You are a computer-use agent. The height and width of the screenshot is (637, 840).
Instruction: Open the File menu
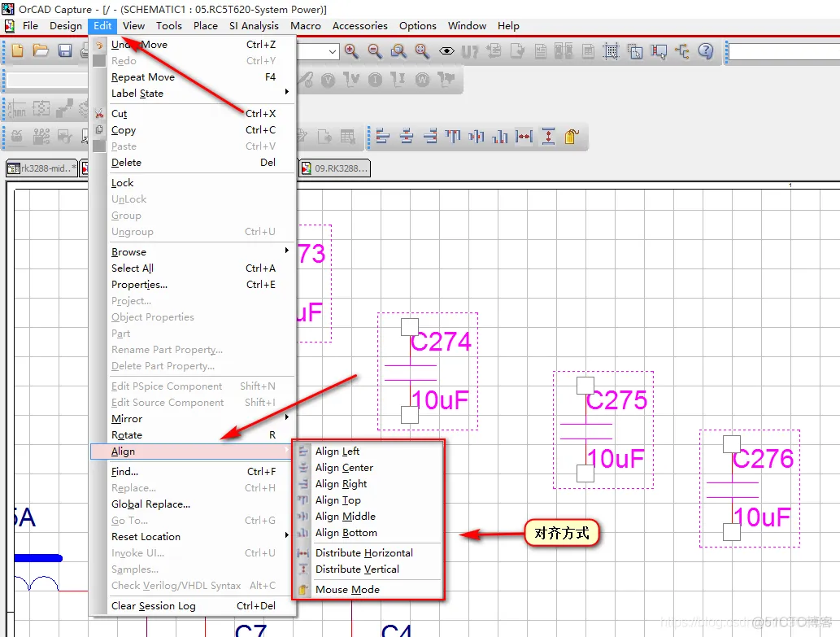(30, 26)
